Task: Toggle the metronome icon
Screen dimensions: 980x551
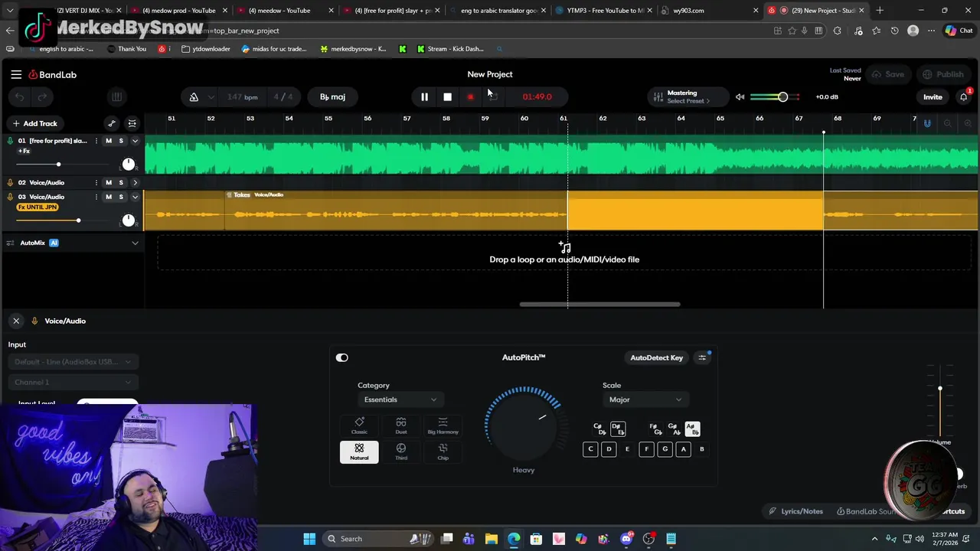Action: tap(194, 97)
